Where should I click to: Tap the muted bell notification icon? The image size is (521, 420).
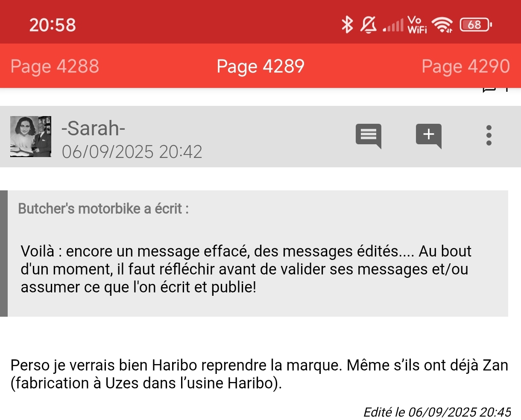[369, 25]
